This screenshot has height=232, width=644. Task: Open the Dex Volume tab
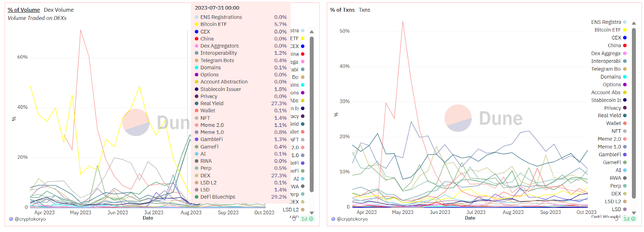tap(59, 10)
